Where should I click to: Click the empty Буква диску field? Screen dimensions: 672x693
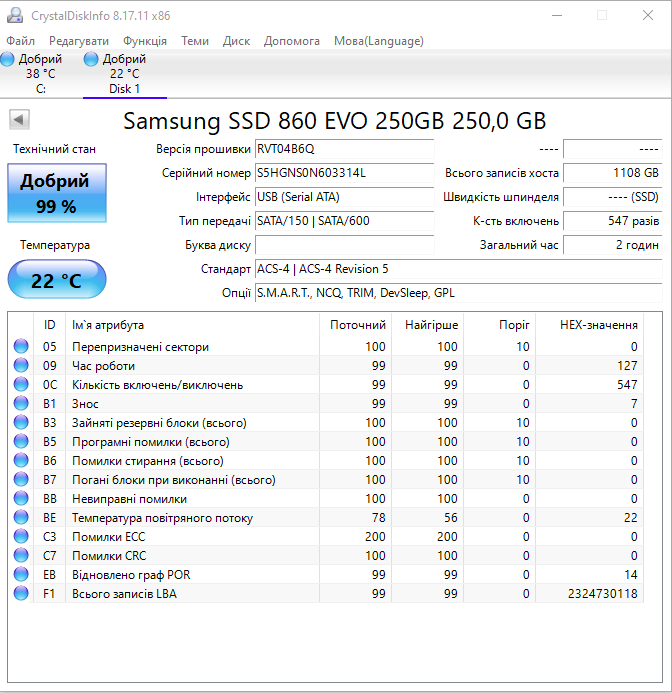(x=344, y=245)
